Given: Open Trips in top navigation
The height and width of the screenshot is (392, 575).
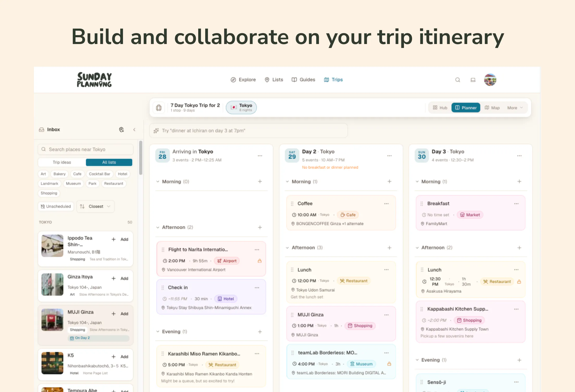Looking at the screenshot, I should [x=333, y=80].
